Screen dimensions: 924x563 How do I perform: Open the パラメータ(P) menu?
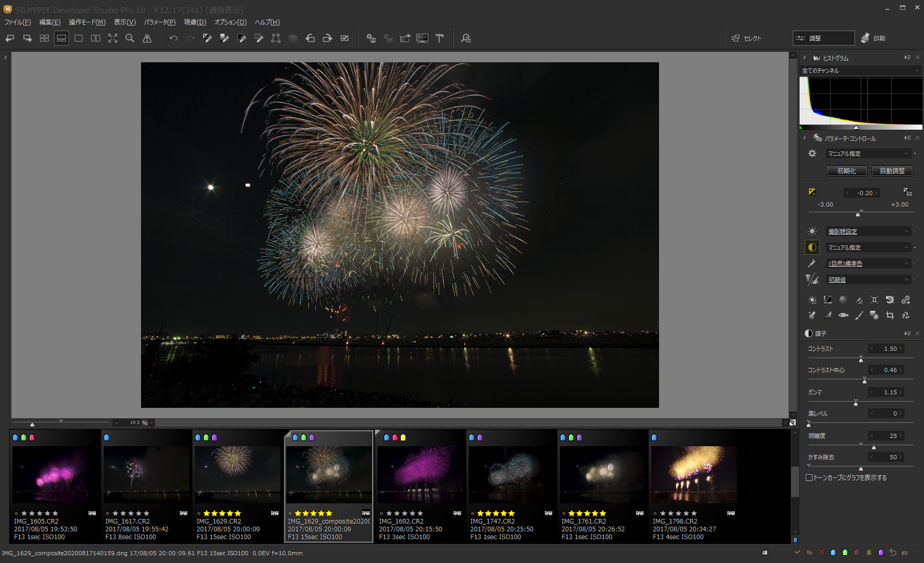[x=160, y=22]
